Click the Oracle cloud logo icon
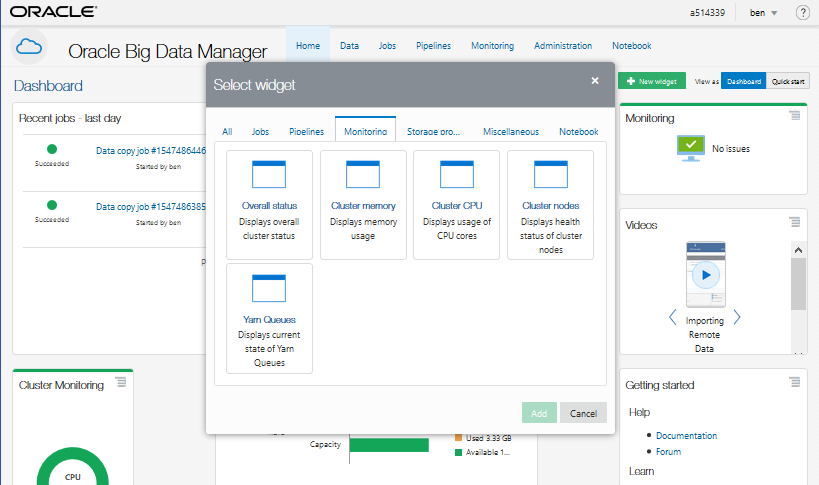This screenshot has height=485, width=819. (x=29, y=47)
